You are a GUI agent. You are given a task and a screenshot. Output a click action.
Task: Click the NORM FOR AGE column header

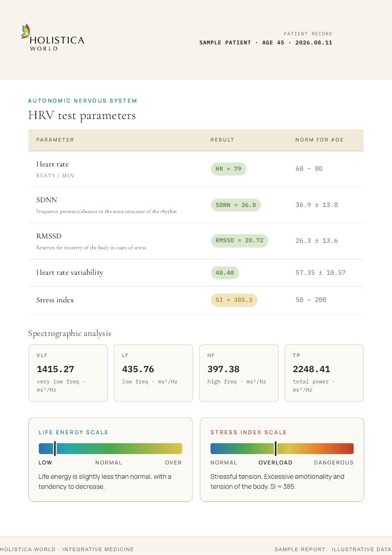click(320, 140)
